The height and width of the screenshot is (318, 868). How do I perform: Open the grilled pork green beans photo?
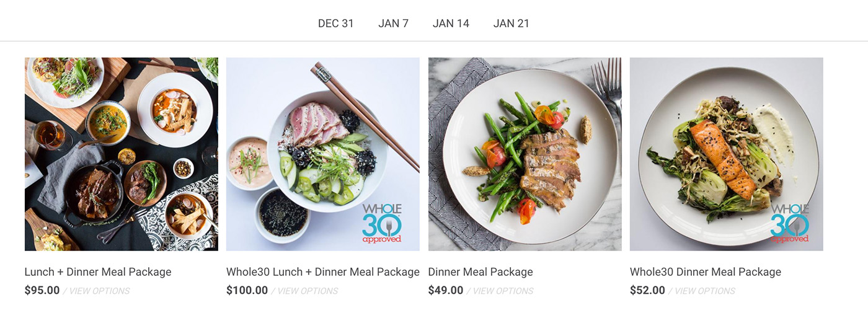click(525, 154)
